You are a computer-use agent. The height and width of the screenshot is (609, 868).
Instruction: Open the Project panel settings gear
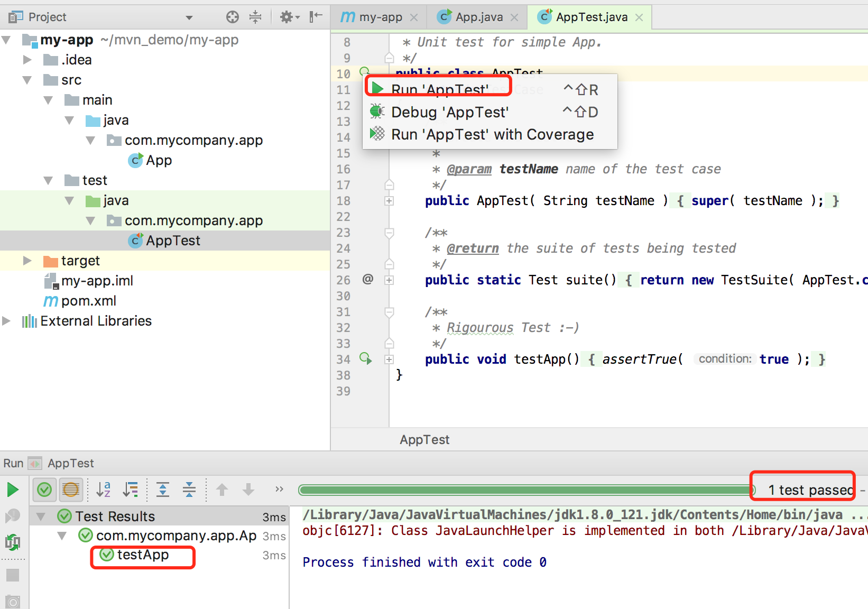click(x=289, y=17)
